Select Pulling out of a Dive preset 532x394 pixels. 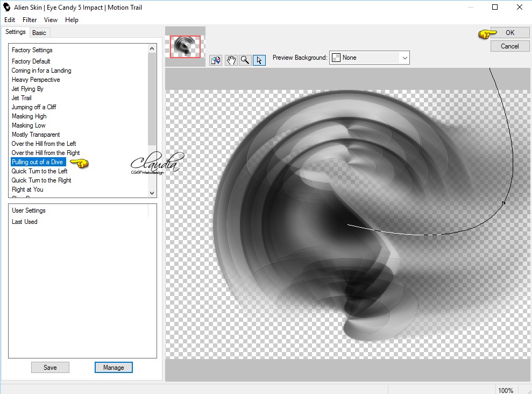click(38, 162)
